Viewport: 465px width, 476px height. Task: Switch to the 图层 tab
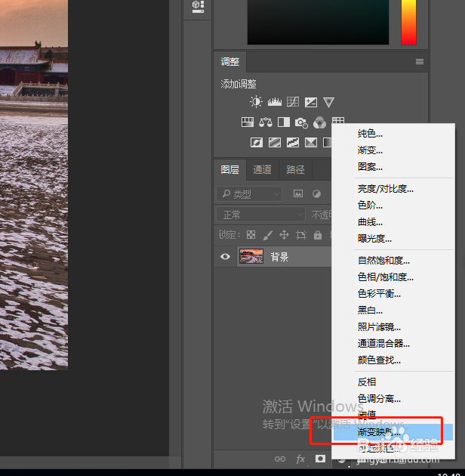230,169
